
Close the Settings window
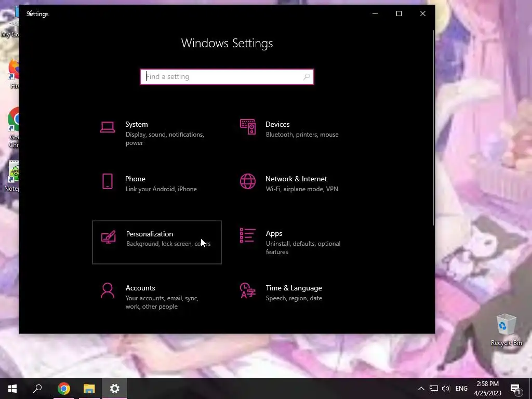tap(423, 14)
